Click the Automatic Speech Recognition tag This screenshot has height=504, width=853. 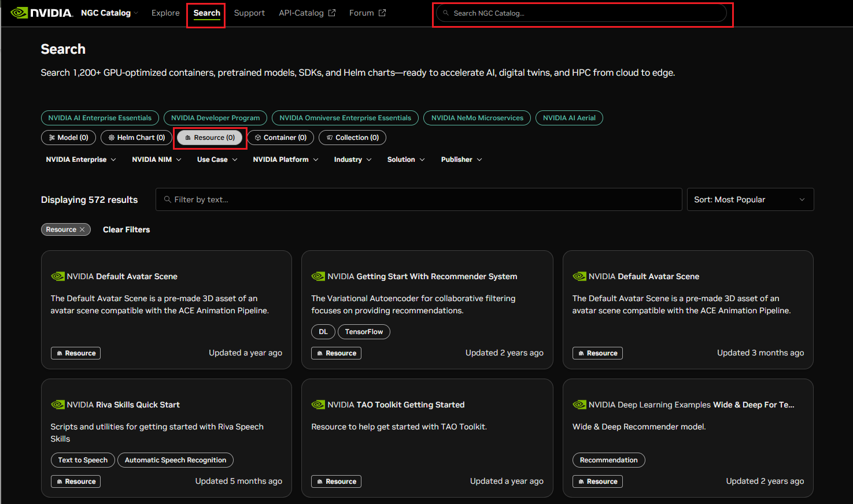pos(175,460)
